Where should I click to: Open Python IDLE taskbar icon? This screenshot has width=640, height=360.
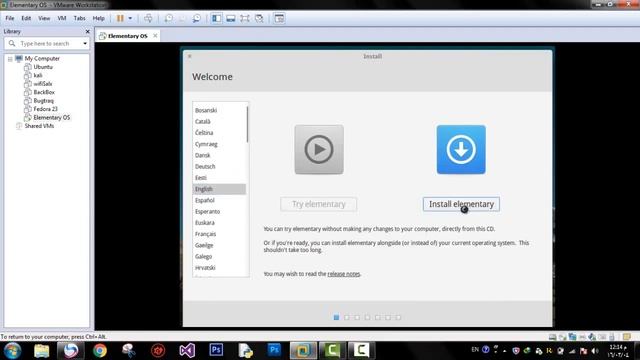(245, 350)
